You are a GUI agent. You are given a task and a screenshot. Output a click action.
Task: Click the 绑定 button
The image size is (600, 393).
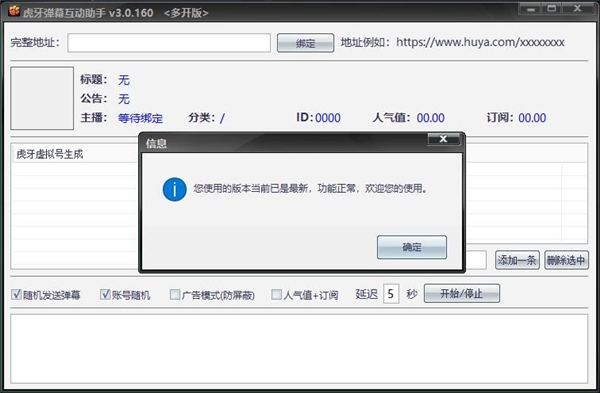click(x=305, y=43)
